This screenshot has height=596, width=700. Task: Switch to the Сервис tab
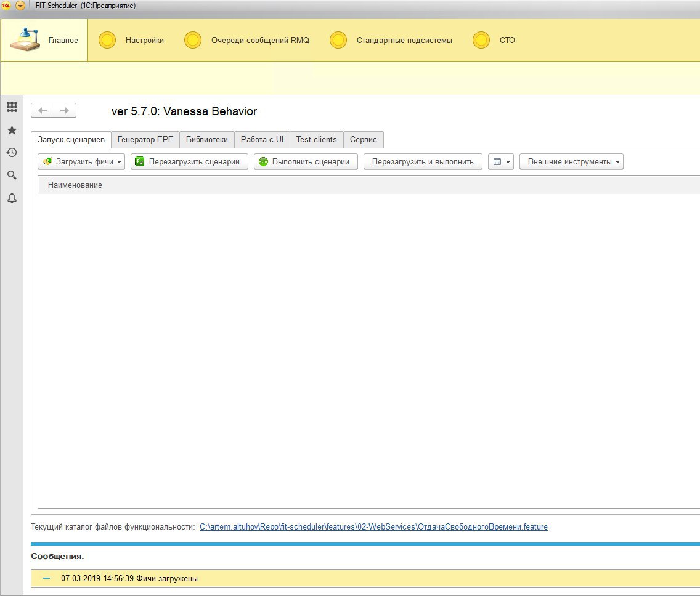pyautogui.click(x=364, y=139)
